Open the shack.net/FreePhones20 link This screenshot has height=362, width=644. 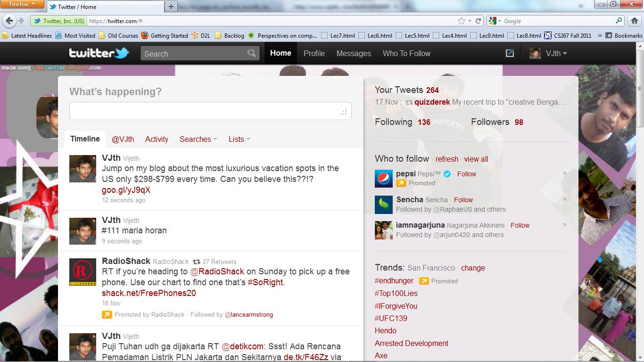(149, 293)
